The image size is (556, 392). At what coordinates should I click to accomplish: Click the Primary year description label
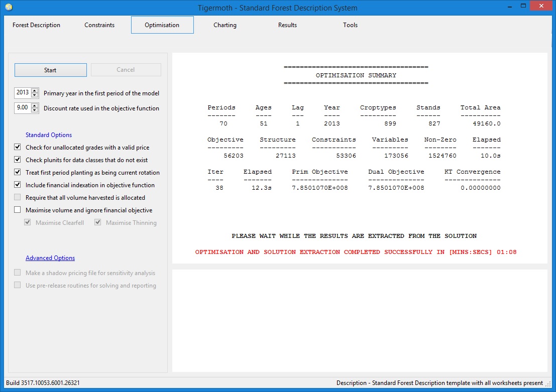coord(101,93)
